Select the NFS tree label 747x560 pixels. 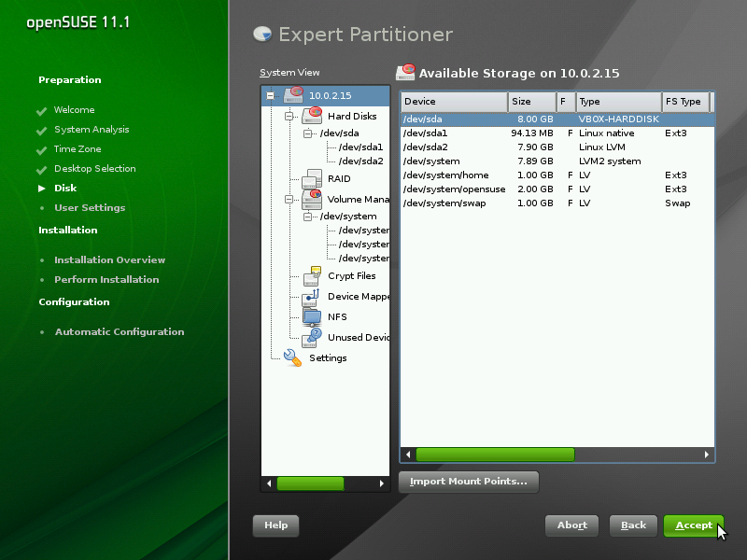tap(337, 317)
